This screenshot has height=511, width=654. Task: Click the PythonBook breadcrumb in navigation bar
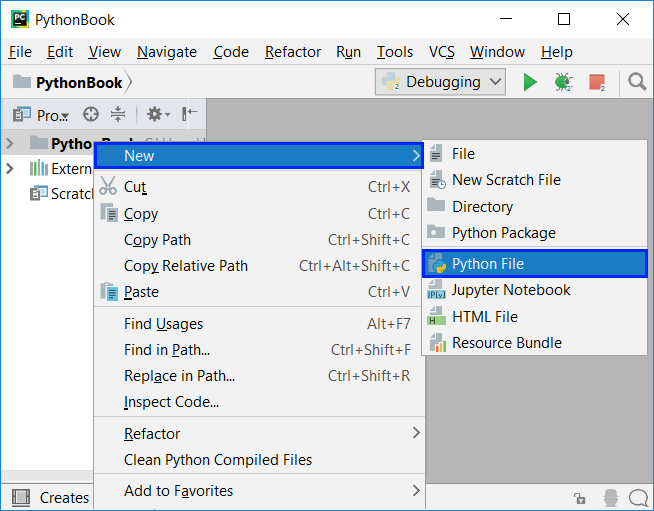[x=79, y=83]
